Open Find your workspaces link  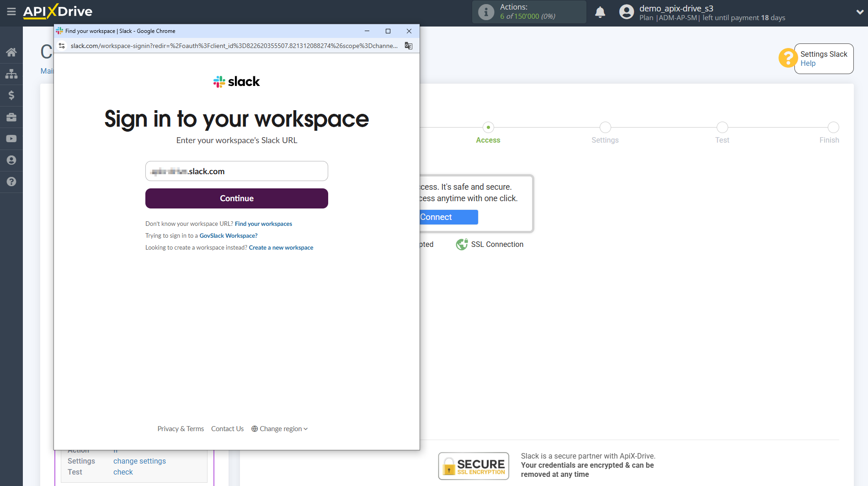[x=263, y=224]
